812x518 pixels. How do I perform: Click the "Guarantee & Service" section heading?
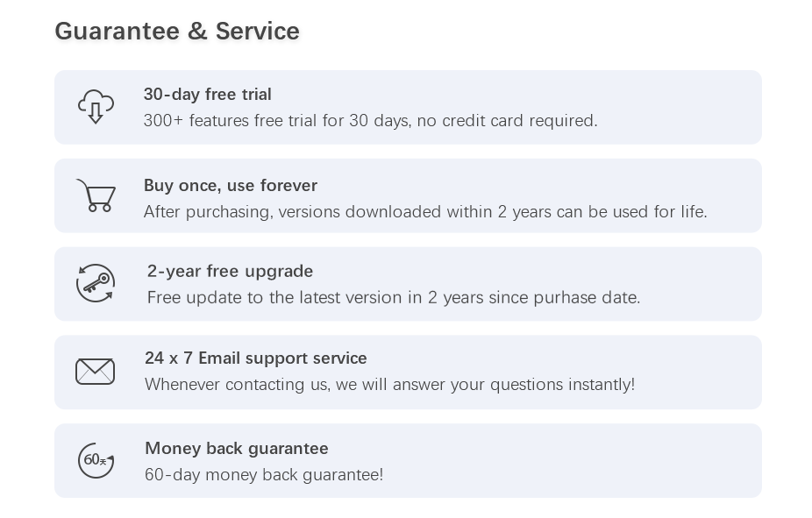(177, 31)
